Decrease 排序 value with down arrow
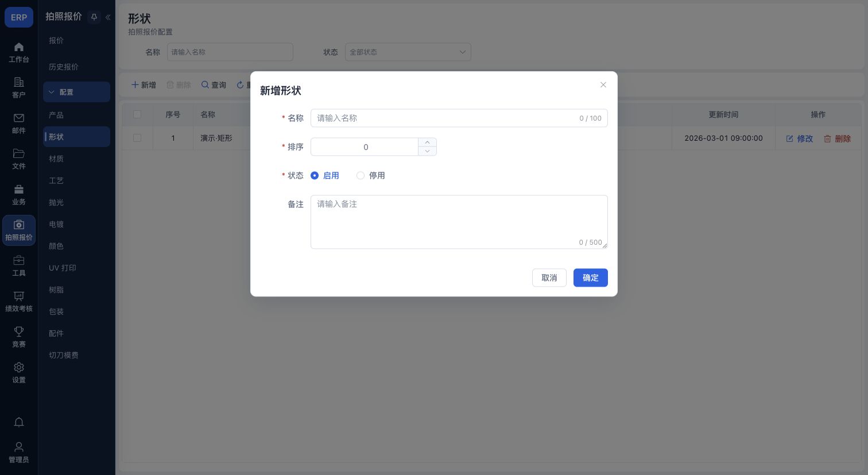Screen dimensions: 868x475 [427, 151]
